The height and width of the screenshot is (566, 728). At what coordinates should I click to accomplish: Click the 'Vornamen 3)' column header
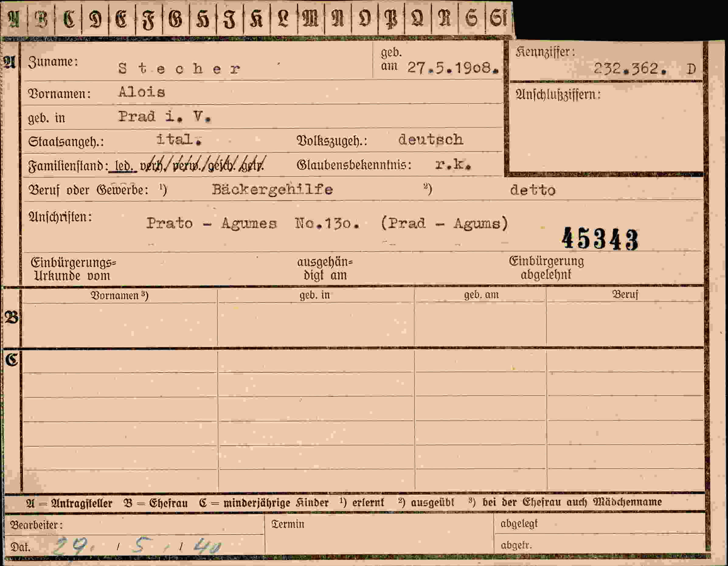(119, 295)
